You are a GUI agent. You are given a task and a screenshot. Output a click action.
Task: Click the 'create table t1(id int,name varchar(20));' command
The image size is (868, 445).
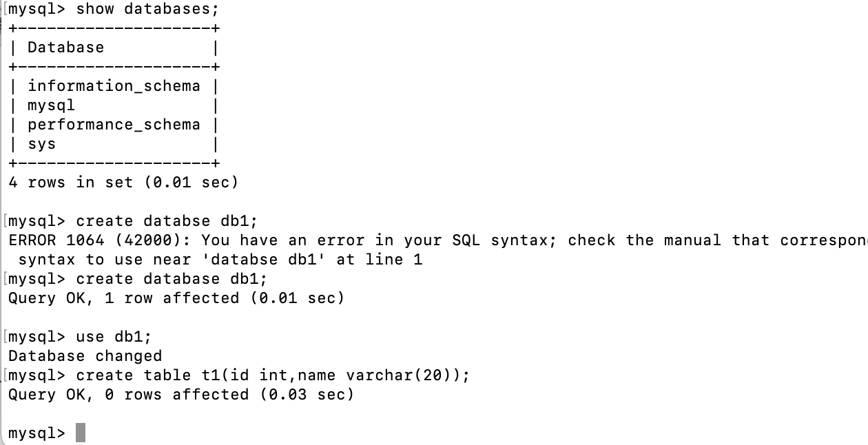pyautogui.click(x=272, y=375)
